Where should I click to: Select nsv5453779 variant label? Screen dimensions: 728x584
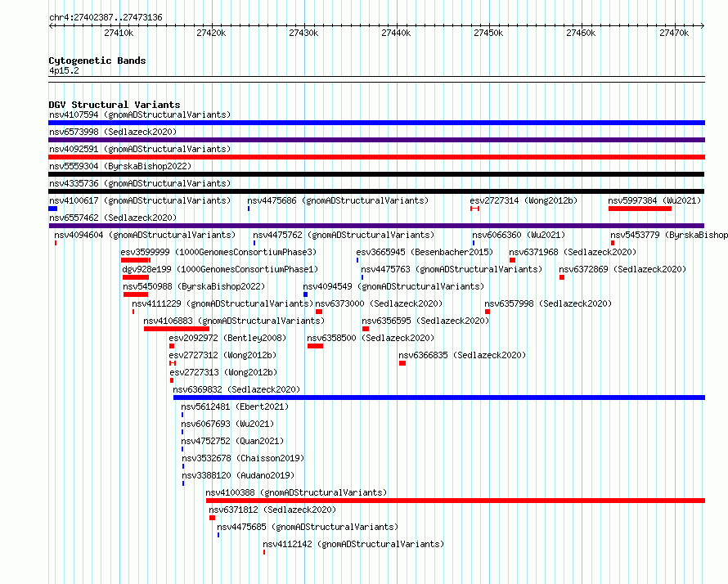coord(669,235)
